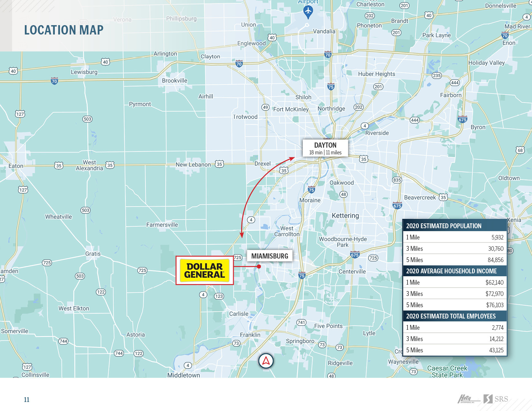532x411 pixels.
Task: Click the north arrow compass icon
Action: (x=266, y=361)
